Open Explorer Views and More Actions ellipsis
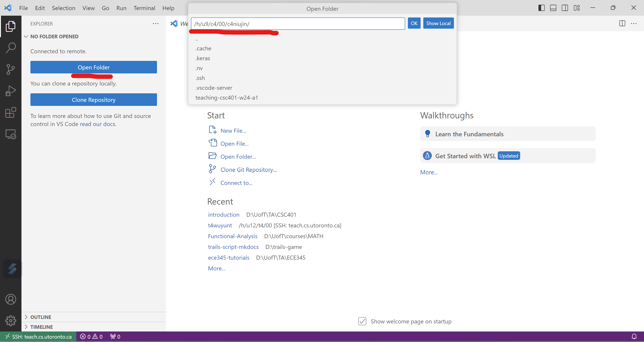The width and height of the screenshot is (644, 342). 155,24
